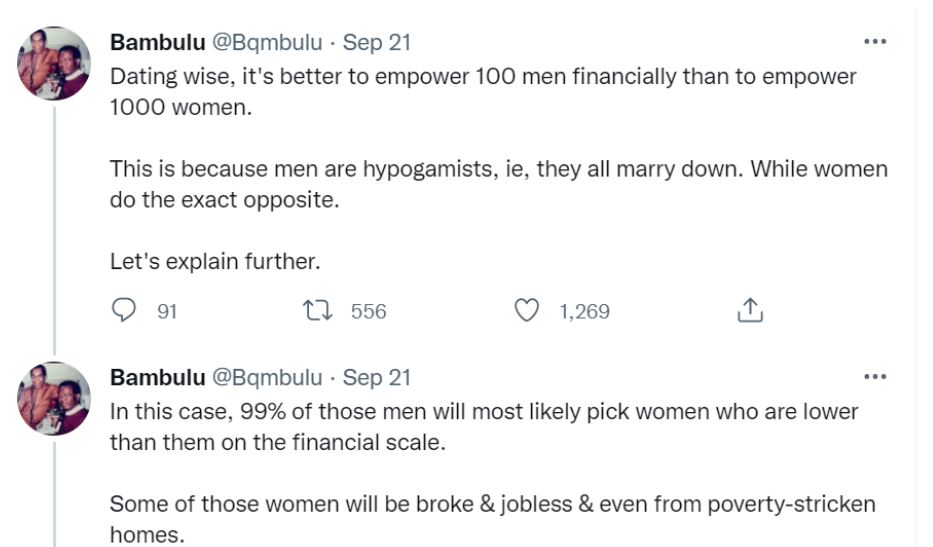The height and width of the screenshot is (547, 933).
Task: Click the @Bqmbulu handle on the first tweet
Action: pyautogui.click(x=267, y=42)
